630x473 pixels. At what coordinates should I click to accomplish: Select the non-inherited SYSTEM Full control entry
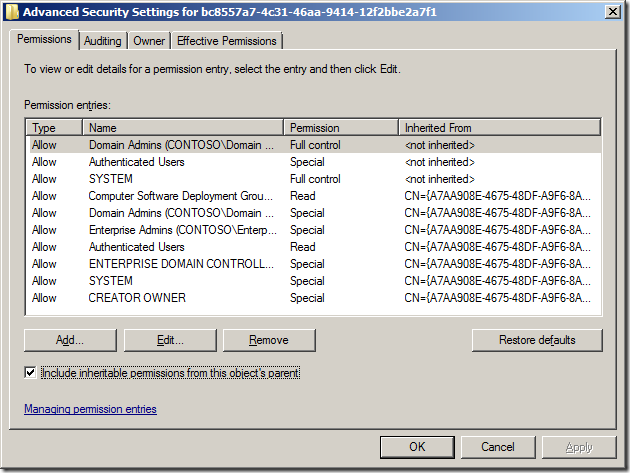coord(110,179)
